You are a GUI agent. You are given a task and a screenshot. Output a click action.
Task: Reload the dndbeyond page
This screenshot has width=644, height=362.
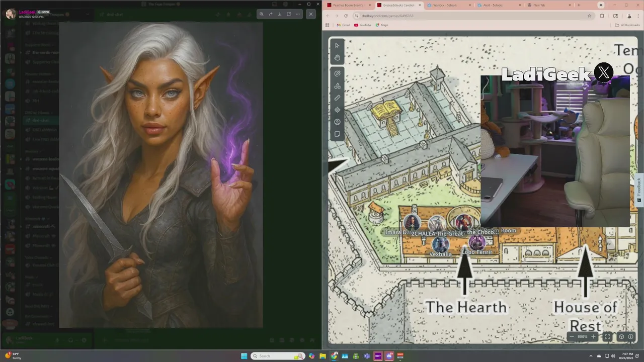tap(346, 16)
